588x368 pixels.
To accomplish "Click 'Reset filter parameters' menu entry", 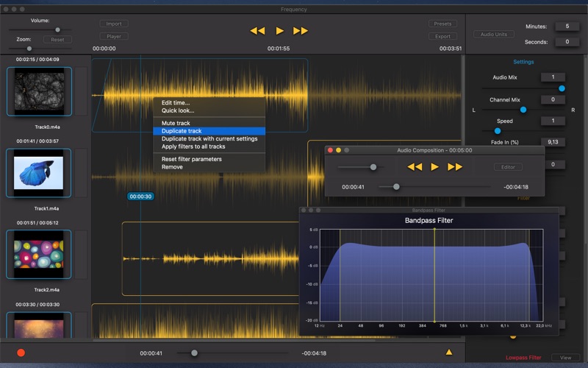I will (x=191, y=159).
